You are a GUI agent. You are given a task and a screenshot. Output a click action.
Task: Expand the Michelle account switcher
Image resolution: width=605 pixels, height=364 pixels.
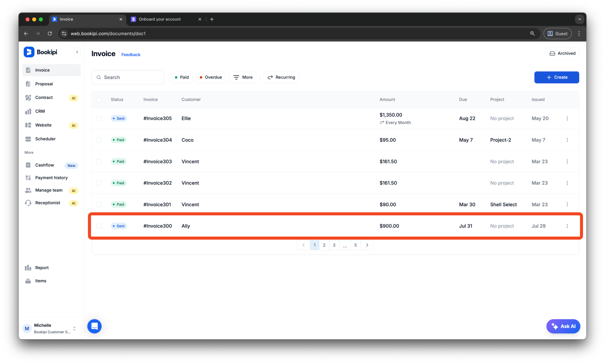point(74,328)
